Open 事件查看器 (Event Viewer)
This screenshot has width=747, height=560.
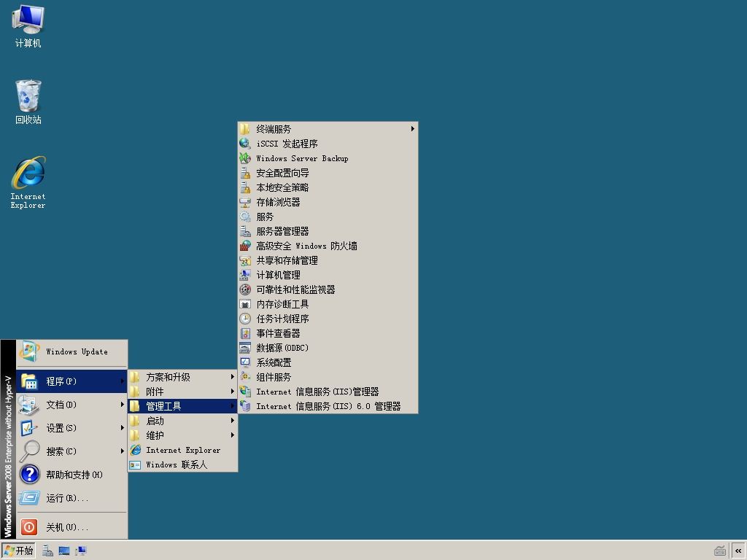(328, 333)
